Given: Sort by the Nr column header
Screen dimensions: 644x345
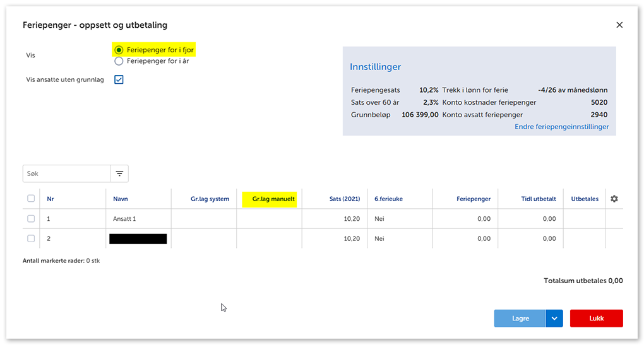Looking at the screenshot, I should [x=51, y=199].
